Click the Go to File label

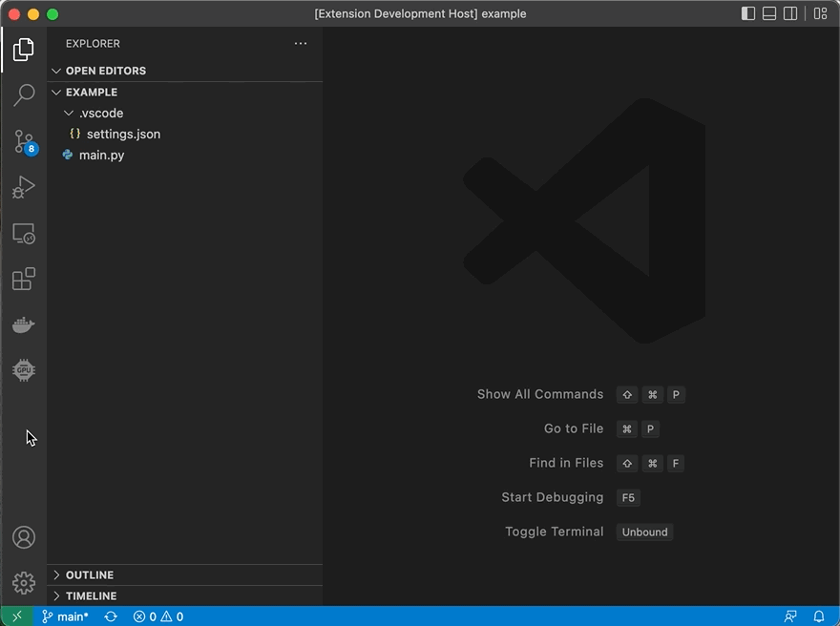tap(574, 428)
